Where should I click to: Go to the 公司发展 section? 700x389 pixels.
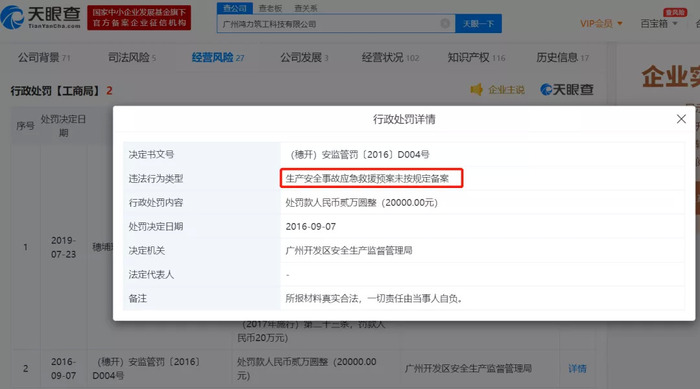pos(304,57)
